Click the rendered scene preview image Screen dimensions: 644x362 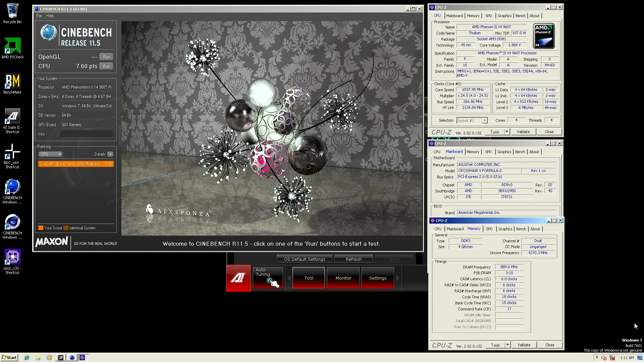click(x=272, y=128)
